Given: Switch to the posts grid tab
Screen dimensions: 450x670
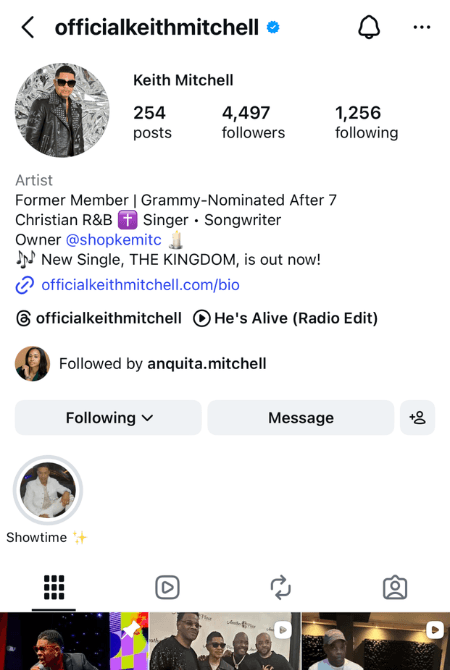Looking at the screenshot, I should pos(54,588).
